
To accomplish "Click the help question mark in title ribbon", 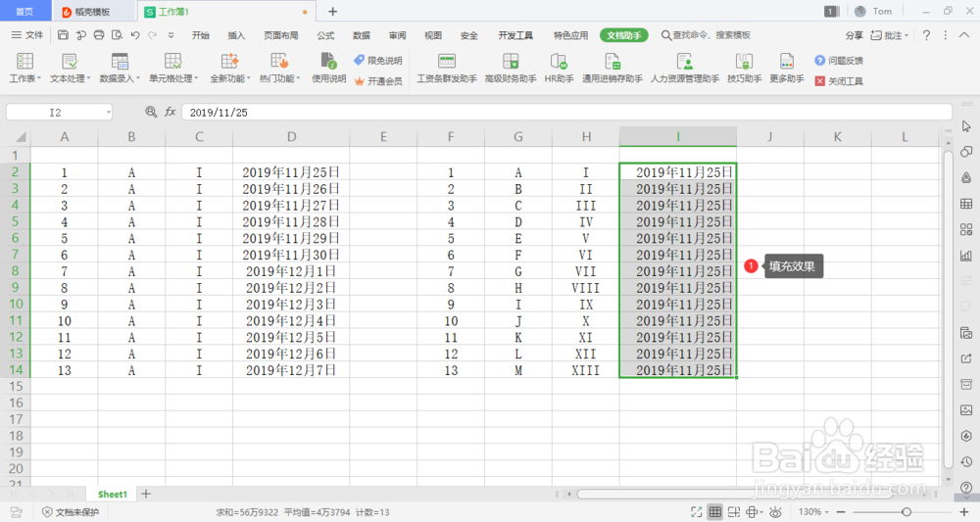I will click(x=926, y=35).
